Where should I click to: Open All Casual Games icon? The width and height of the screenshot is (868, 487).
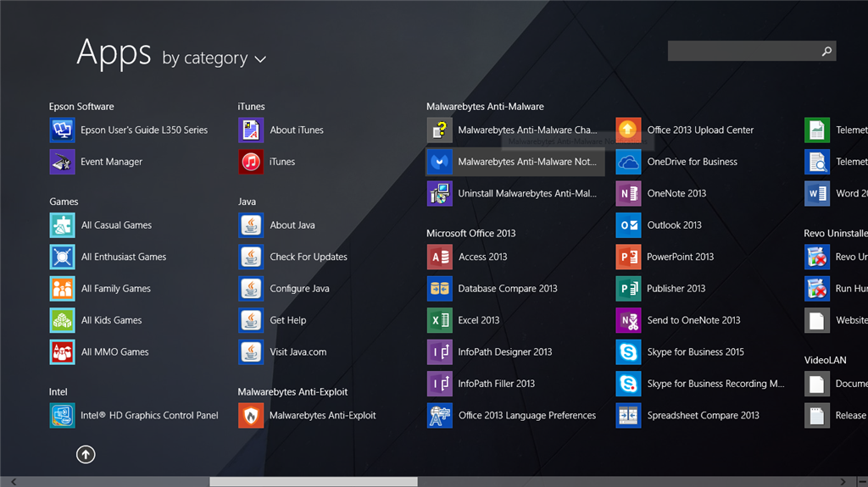(62, 225)
